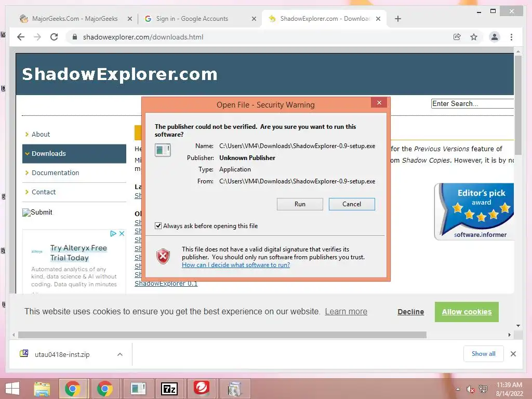Click the Enter Search field
532x399 pixels.
pos(472,103)
